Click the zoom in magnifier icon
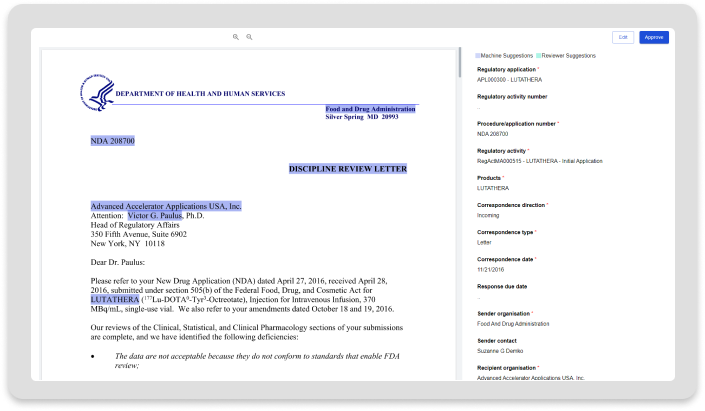Screen dimensions: 705x411 tap(236, 37)
